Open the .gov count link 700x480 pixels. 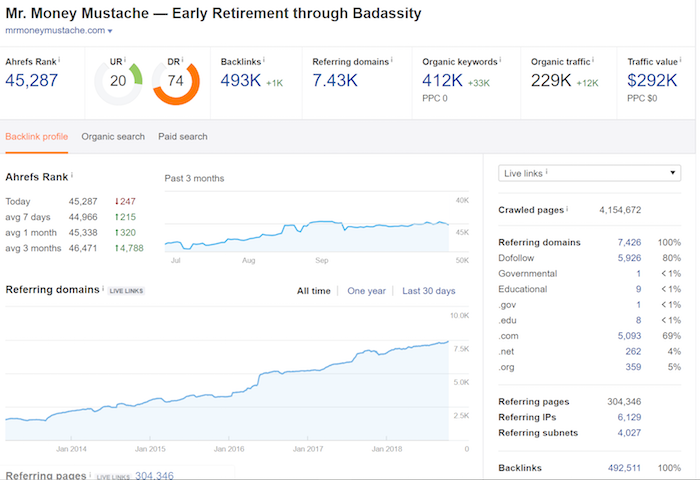[638, 305]
